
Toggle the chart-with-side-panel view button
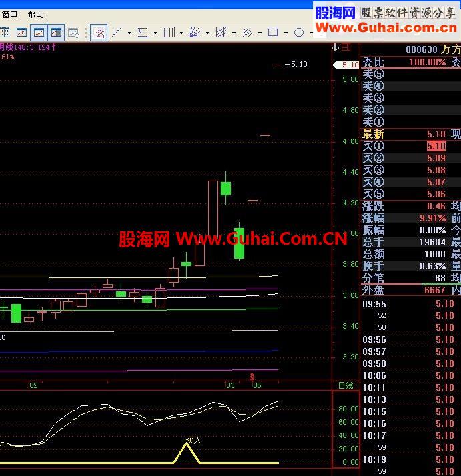coord(56,32)
